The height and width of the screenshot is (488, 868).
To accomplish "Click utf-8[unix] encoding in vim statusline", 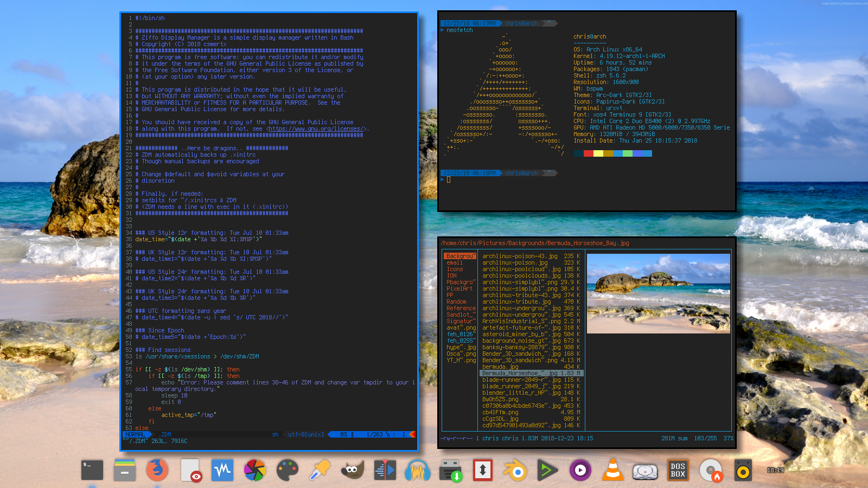I will 306,434.
